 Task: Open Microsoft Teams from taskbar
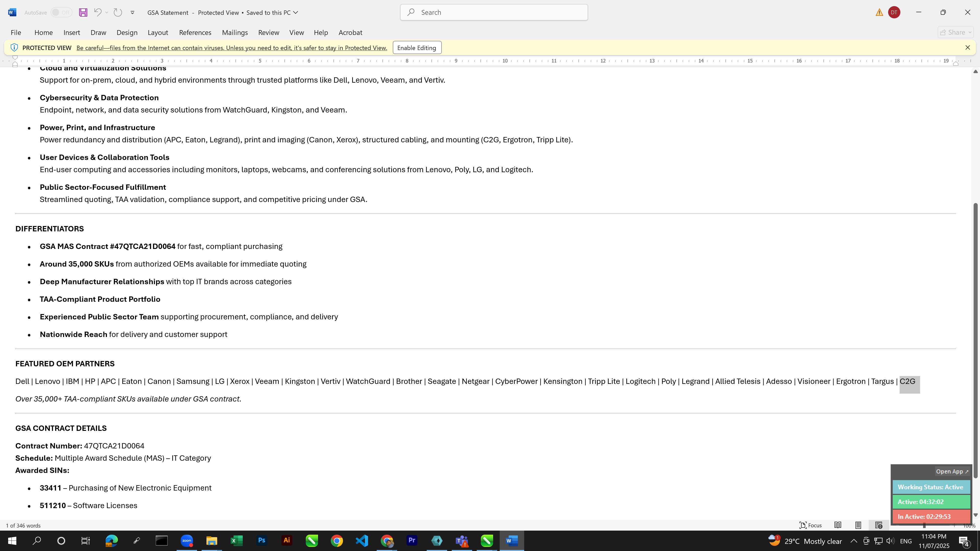pyautogui.click(x=462, y=541)
